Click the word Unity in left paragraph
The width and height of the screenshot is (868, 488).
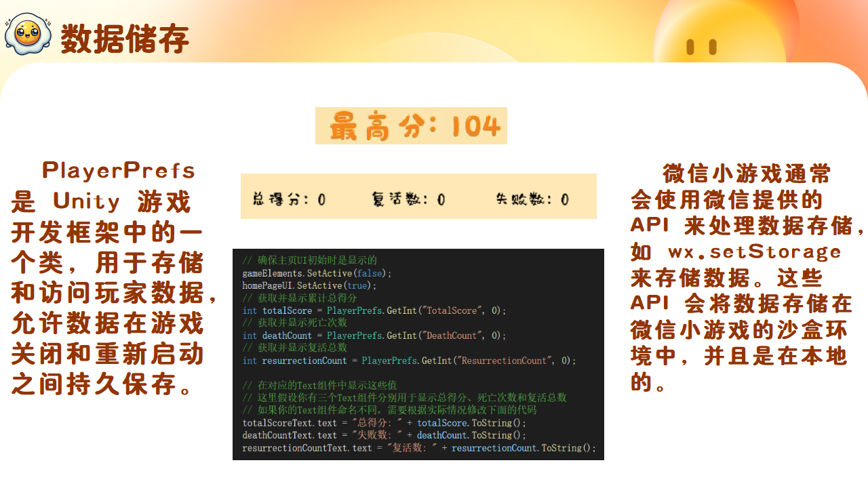tap(86, 201)
